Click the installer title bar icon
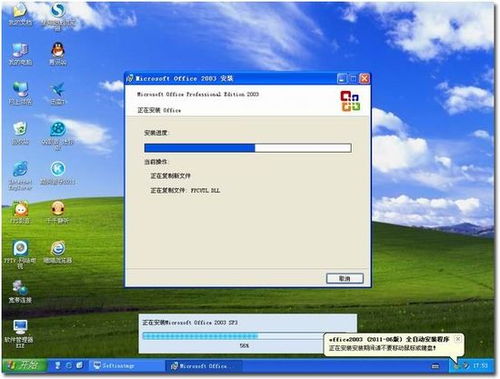The height and width of the screenshot is (379, 500). pos(130,78)
